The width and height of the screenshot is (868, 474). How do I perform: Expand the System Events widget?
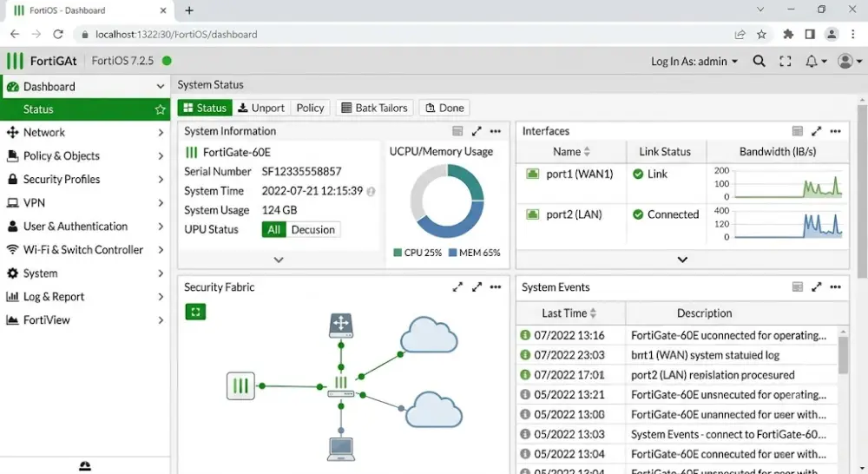tap(816, 286)
